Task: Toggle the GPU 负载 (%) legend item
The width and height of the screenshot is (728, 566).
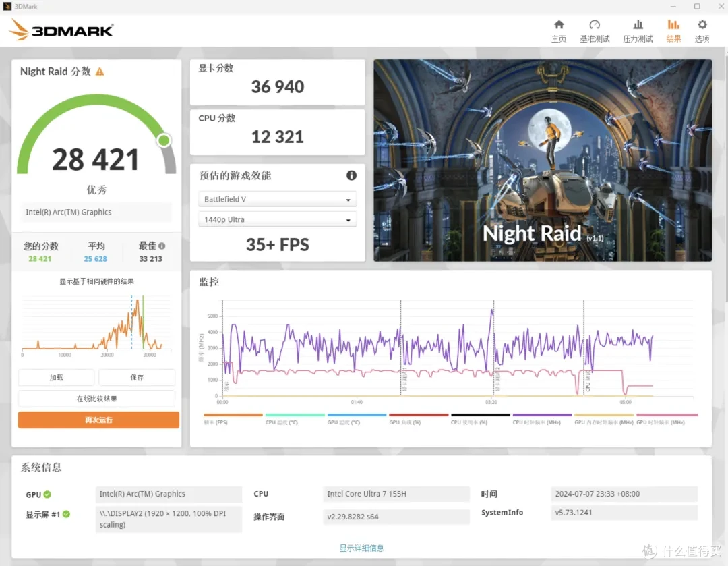Action: [419, 419]
